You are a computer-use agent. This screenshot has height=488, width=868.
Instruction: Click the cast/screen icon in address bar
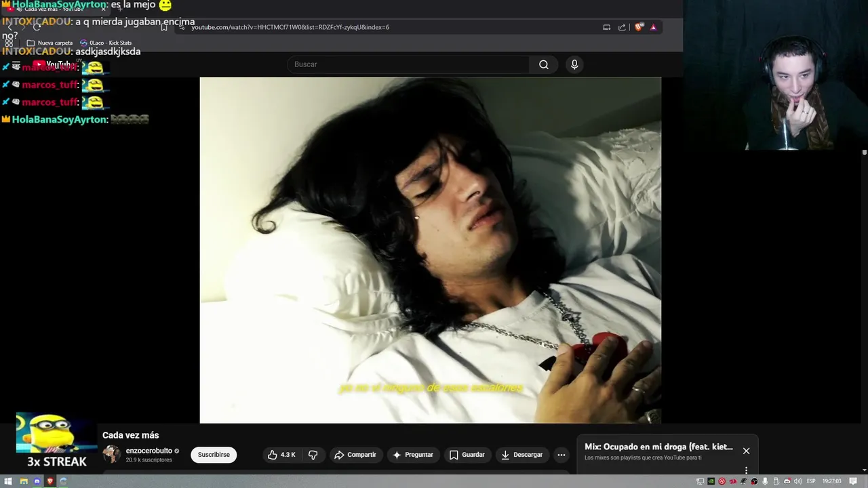pos(606,27)
